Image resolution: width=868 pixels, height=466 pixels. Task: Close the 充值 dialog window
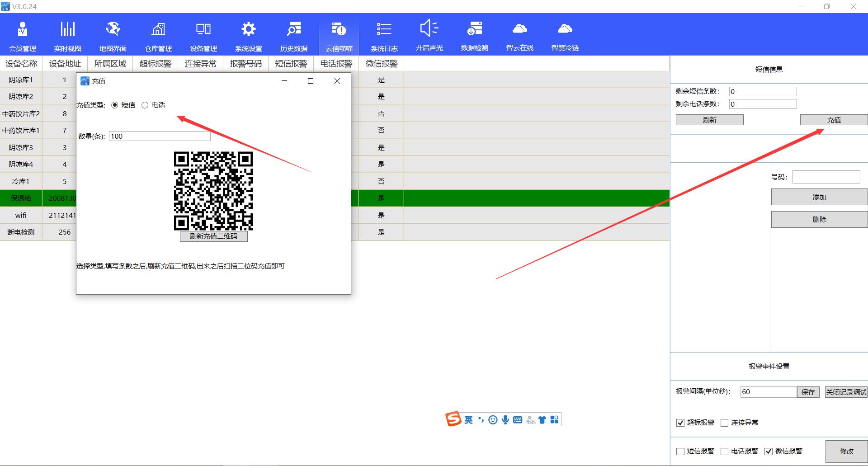[337, 81]
